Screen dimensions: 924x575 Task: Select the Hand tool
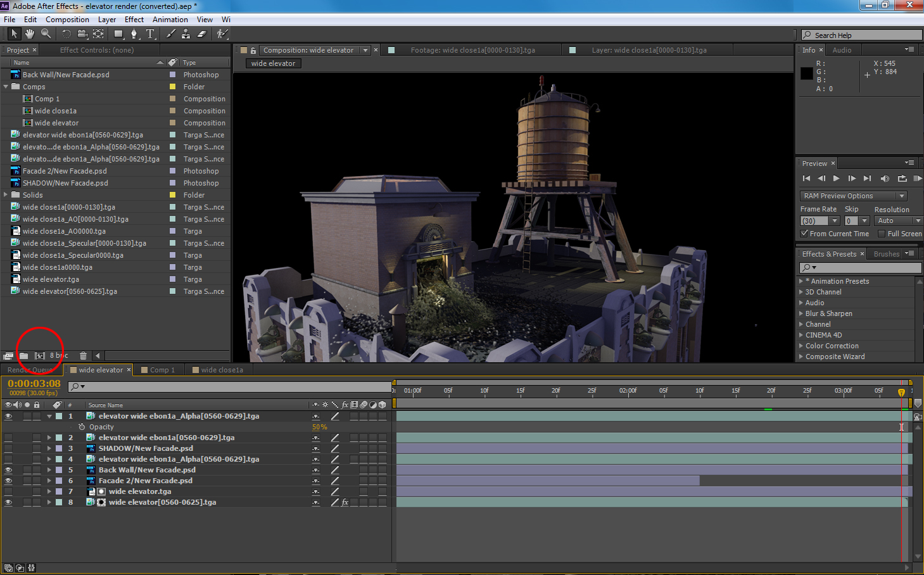[x=30, y=34]
